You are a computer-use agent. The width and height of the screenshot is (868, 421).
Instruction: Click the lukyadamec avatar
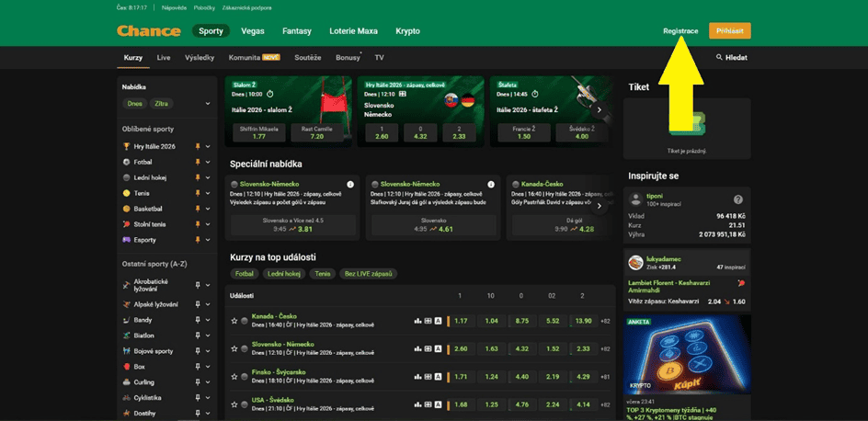click(x=636, y=262)
